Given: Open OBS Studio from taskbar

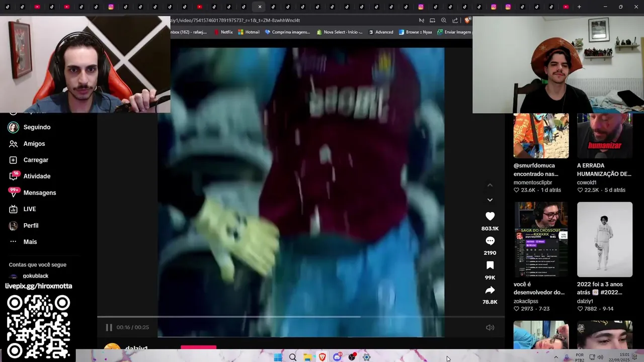Looking at the screenshot, I should pos(352,357).
